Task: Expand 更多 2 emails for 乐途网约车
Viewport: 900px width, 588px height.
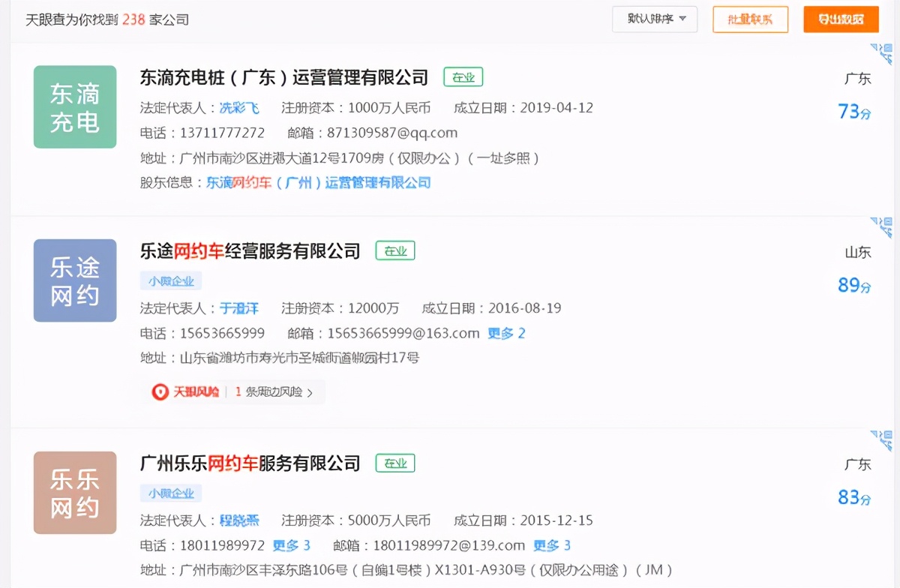Action: (x=507, y=333)
